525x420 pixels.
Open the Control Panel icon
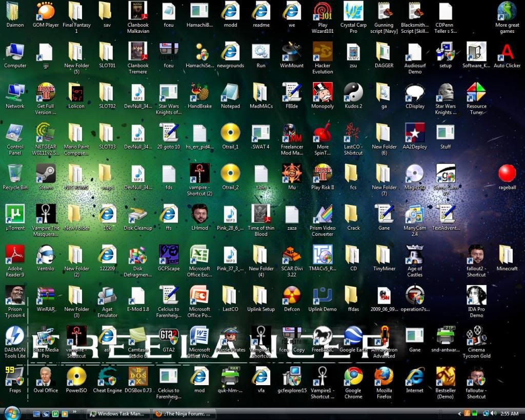point(15,133)
